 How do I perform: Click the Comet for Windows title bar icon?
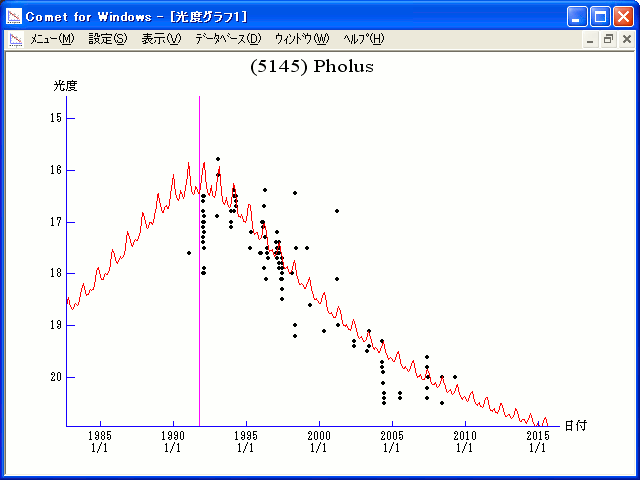(14, 16)
